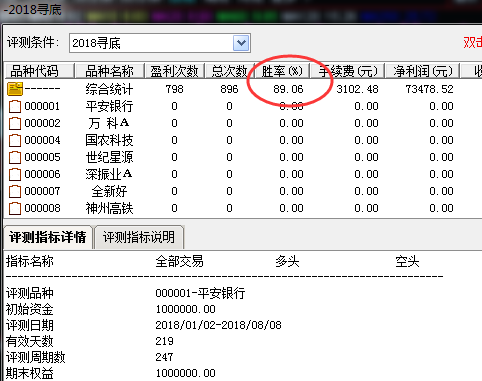Viewport: 482px width, 381px height.
Task: Switch to the 评测指标详情 tab
Action: pos(48,237)
